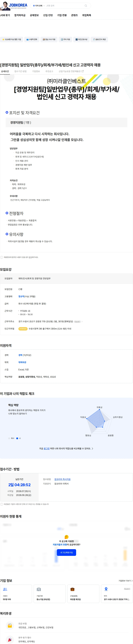Click the 2일 04:28:52 remaining time
This screenshot has height=644, width=133.
[19, 485]
